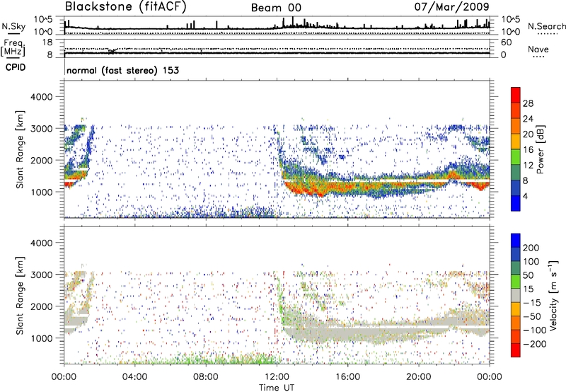Click the '20:00' time axis label
The height and width of the screenshot is (392, 566).
[x=418, y=377]
